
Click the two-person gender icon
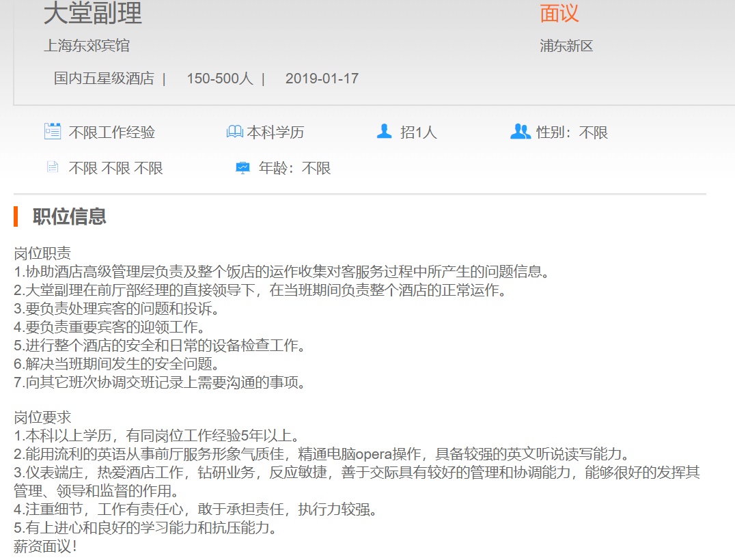tap(520, 131)
